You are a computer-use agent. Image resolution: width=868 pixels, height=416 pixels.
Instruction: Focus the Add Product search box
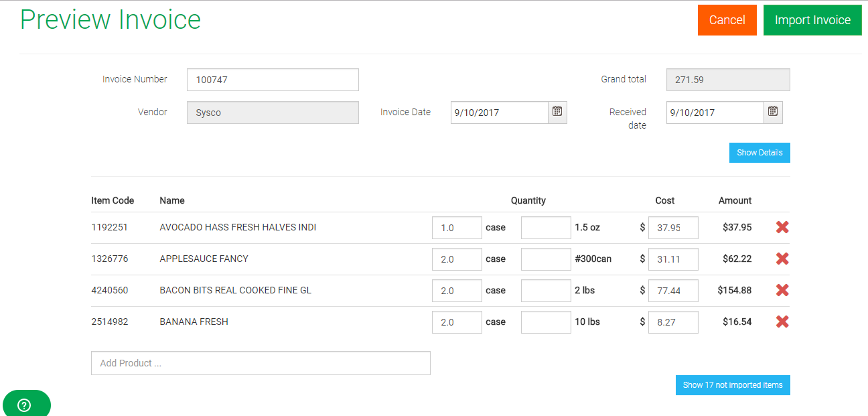click(x=261, y=363)
